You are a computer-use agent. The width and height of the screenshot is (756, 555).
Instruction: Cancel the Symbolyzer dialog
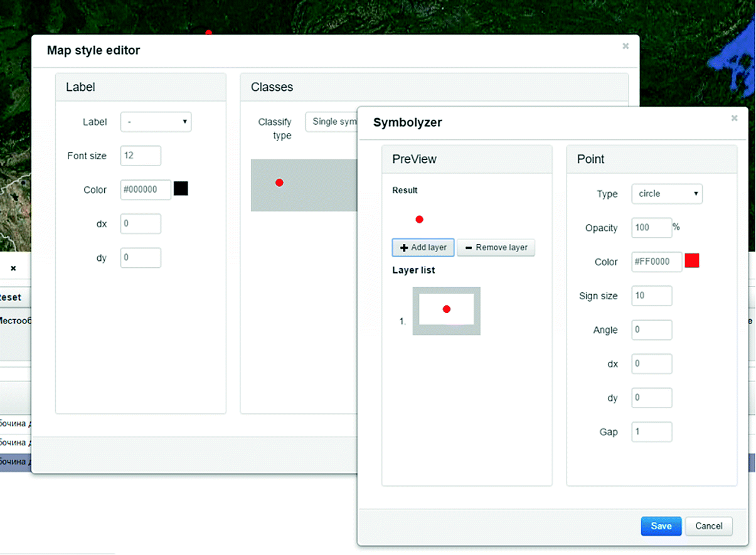(708, 526)
